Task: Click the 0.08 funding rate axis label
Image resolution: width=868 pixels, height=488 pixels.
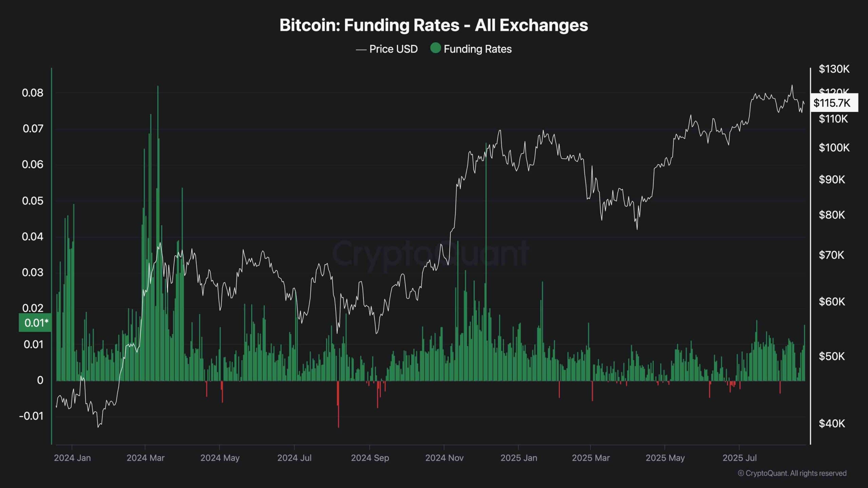Action: 33,93
